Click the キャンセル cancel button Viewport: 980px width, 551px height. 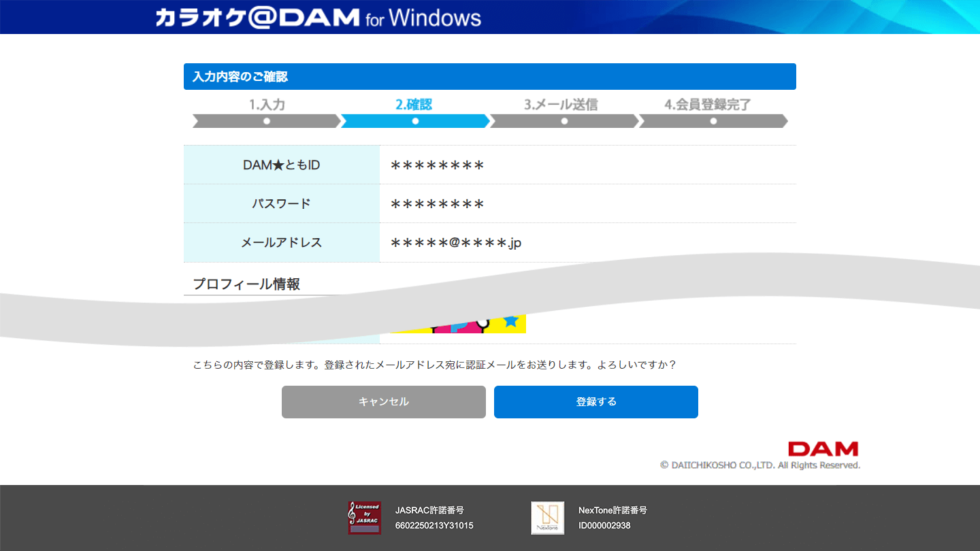click(x=384, y=402)
